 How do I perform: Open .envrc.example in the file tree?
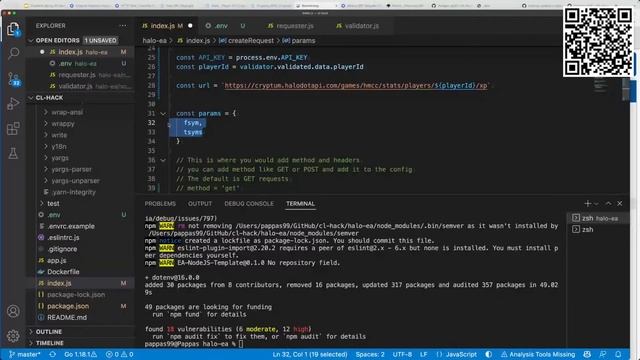click(x=71, y=226)
